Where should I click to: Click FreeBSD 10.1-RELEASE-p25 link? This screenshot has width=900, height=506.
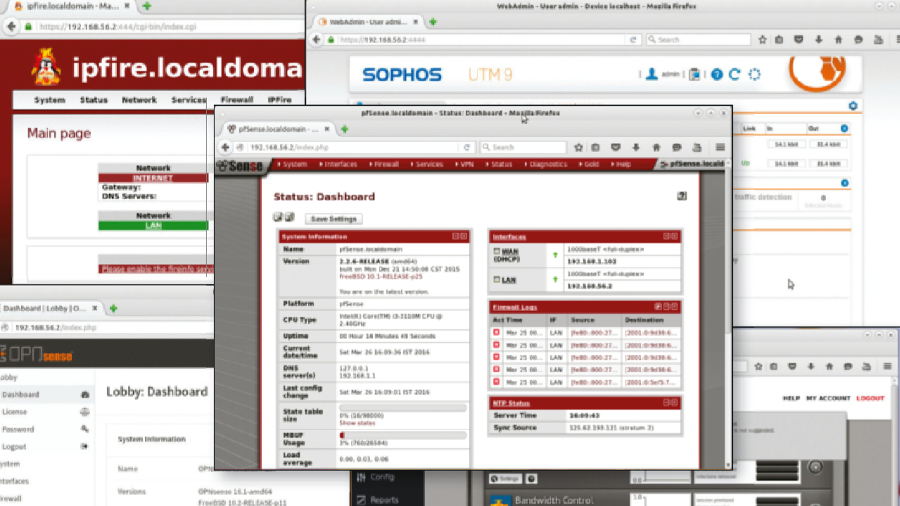click(381, 277)
